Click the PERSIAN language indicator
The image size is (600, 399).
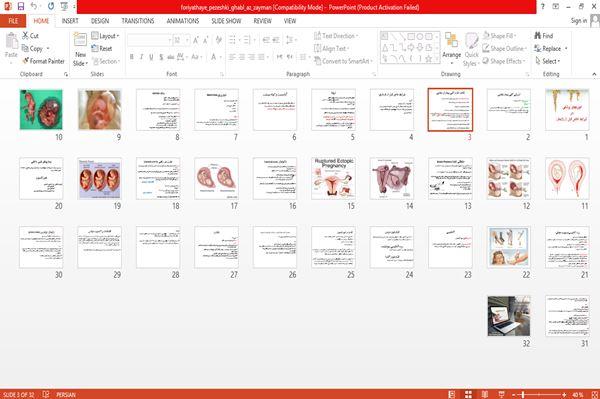click(66, 394)
